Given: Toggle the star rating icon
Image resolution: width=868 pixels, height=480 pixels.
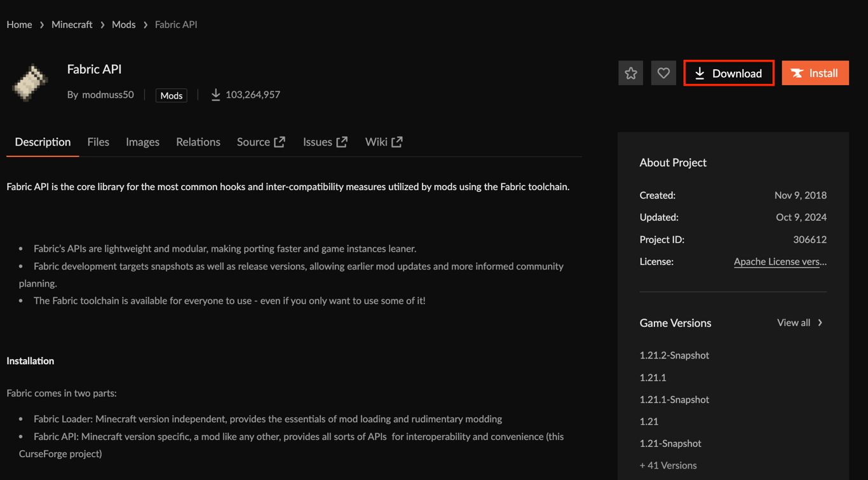Looking at the screenshot, I should coord(630,72).
